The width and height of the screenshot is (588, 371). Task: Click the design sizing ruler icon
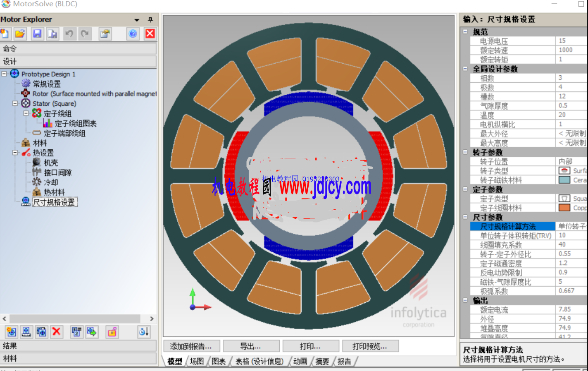pyautogui.click(x=26, y=332)
